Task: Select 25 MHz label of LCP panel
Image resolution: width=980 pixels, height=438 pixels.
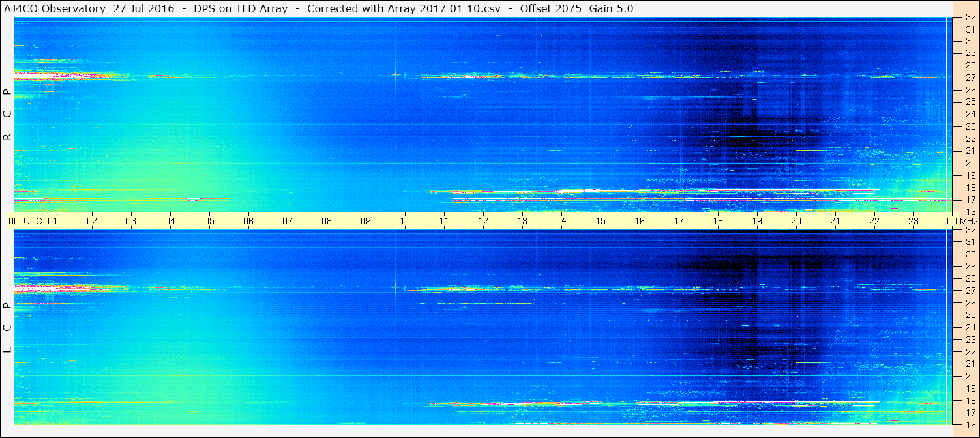Action: pyautogui.click(x=970, y=315)
